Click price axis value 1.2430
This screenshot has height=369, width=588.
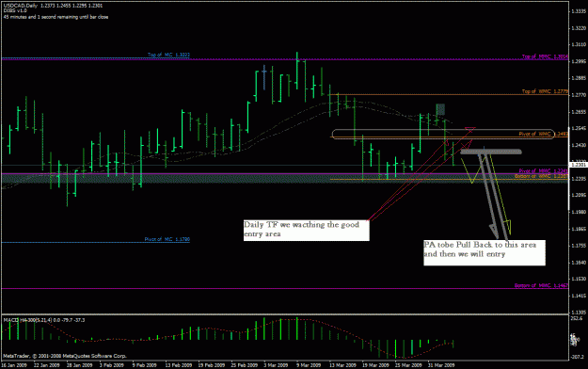point(579,145)
